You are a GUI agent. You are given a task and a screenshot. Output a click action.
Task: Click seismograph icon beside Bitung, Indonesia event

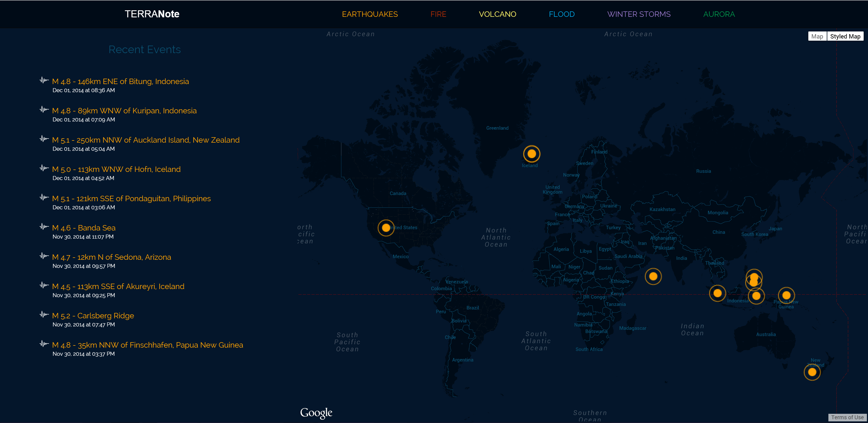44,80
